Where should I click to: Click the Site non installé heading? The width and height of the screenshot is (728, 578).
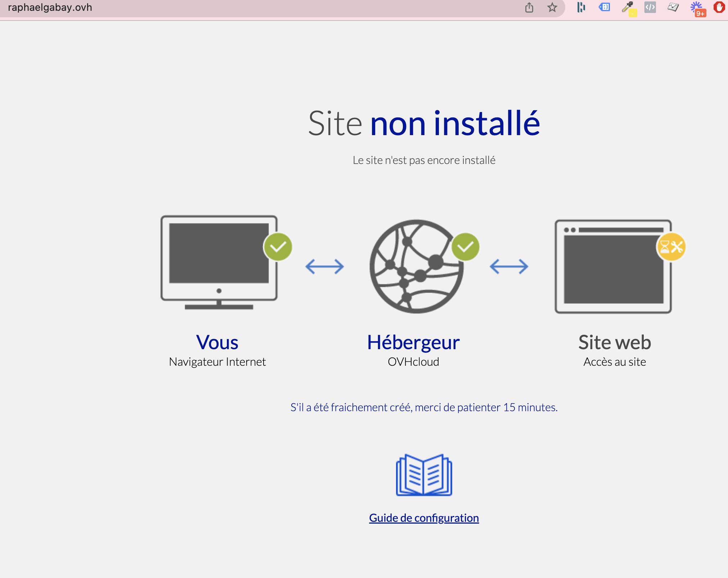[x=424, y=123]
